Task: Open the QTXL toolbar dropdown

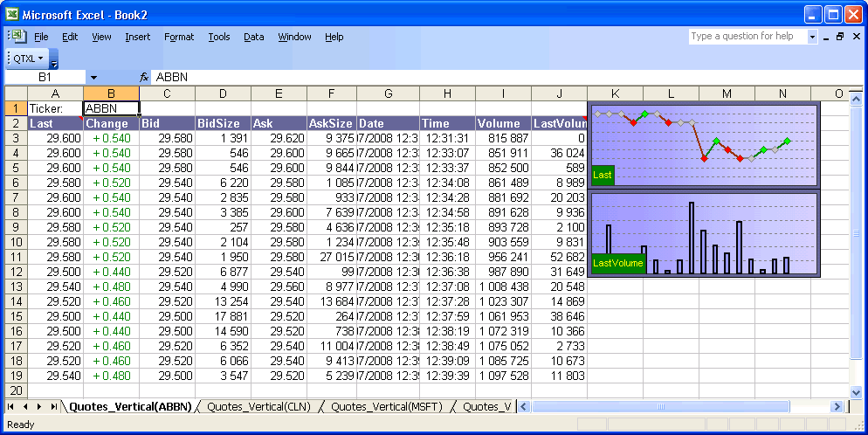Action: (29, 59)
